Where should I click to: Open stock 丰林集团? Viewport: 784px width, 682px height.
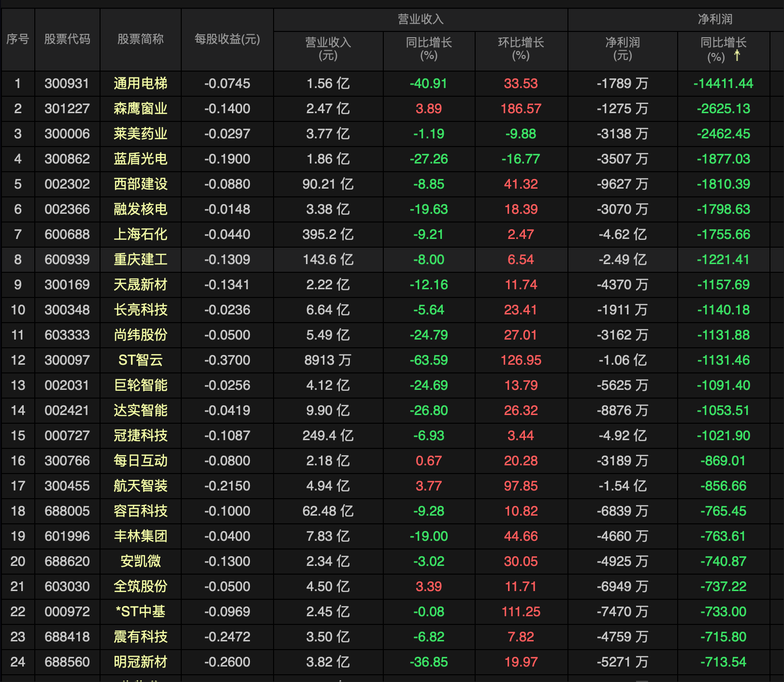point(141,536)
